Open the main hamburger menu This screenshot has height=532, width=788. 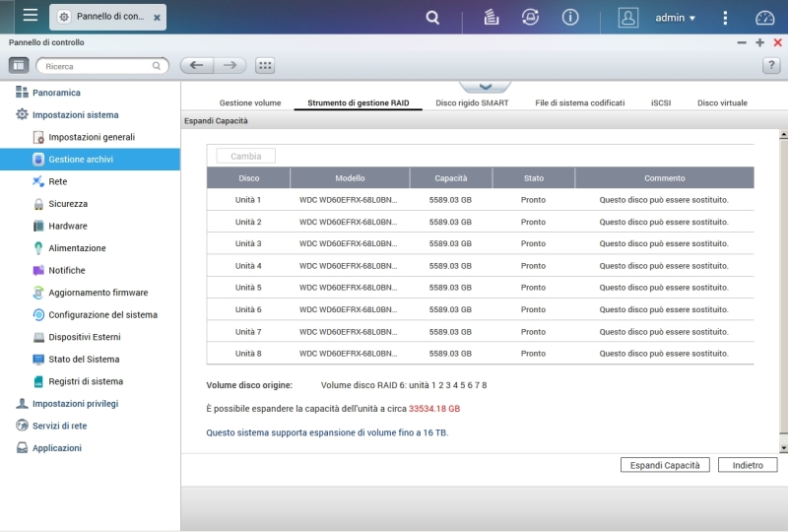tap(30, 17)
